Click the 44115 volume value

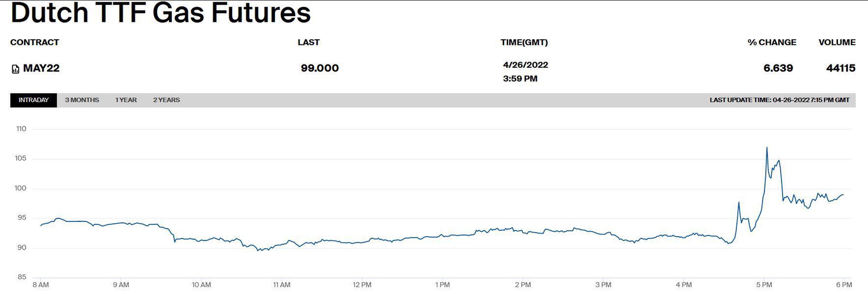click(x=841, y=68)
